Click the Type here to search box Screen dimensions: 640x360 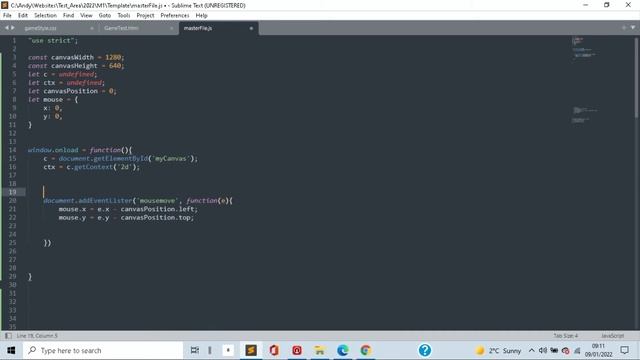tap(102, 350)
